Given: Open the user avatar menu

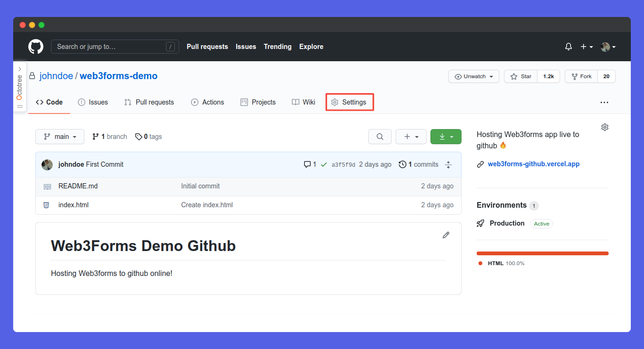Looking at the screenshot, I should point(608,47).
